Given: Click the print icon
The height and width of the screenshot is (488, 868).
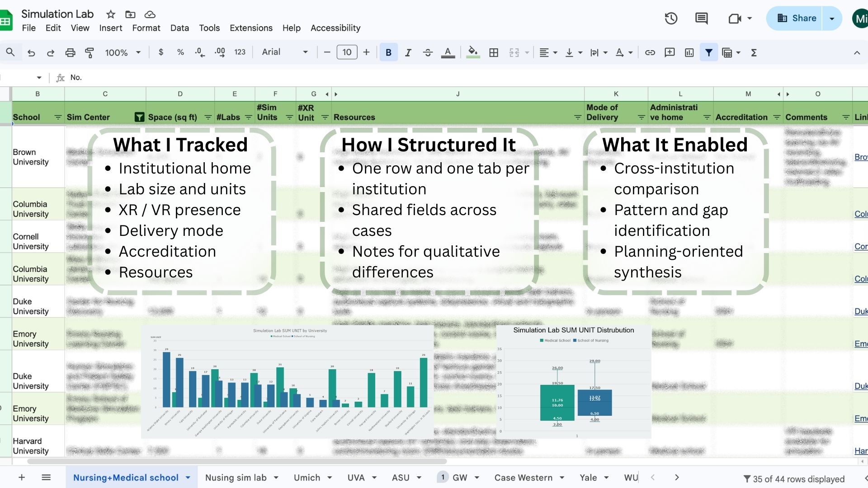Looking at the screenshot, I should click(x=70, y=52).
